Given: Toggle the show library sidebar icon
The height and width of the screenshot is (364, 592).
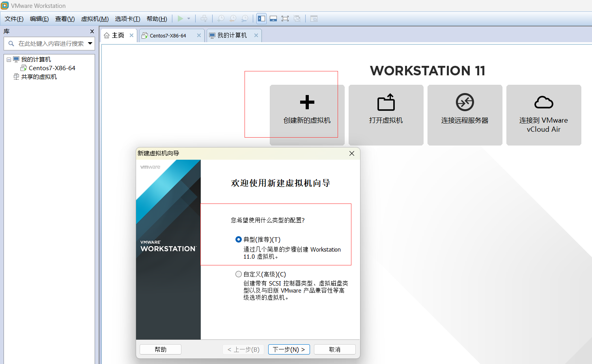Looking at the screenshot, I should tap(261, 19).
